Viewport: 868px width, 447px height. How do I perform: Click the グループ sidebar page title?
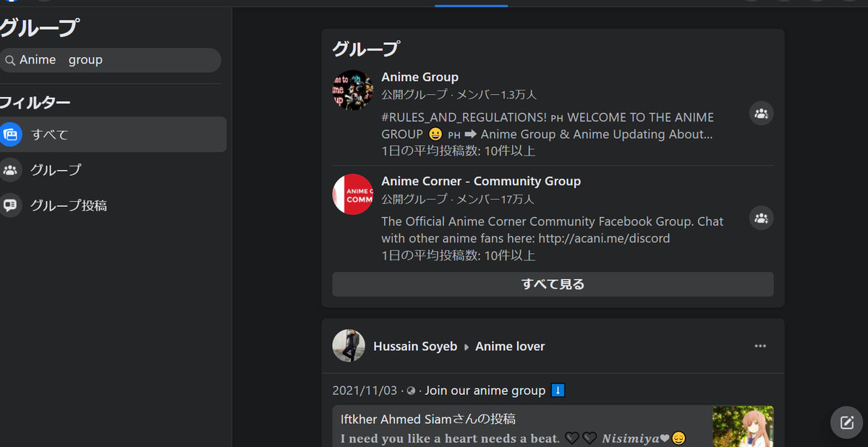[x=40, y=28]
